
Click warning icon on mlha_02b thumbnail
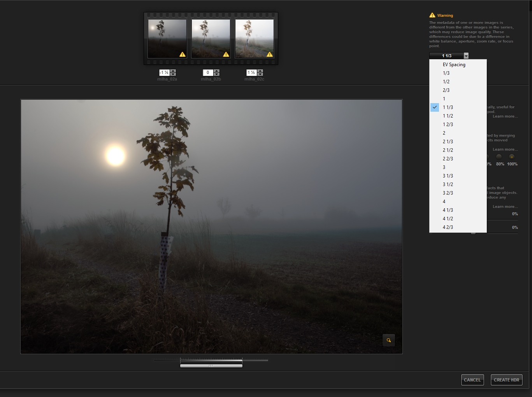[226, 54]
